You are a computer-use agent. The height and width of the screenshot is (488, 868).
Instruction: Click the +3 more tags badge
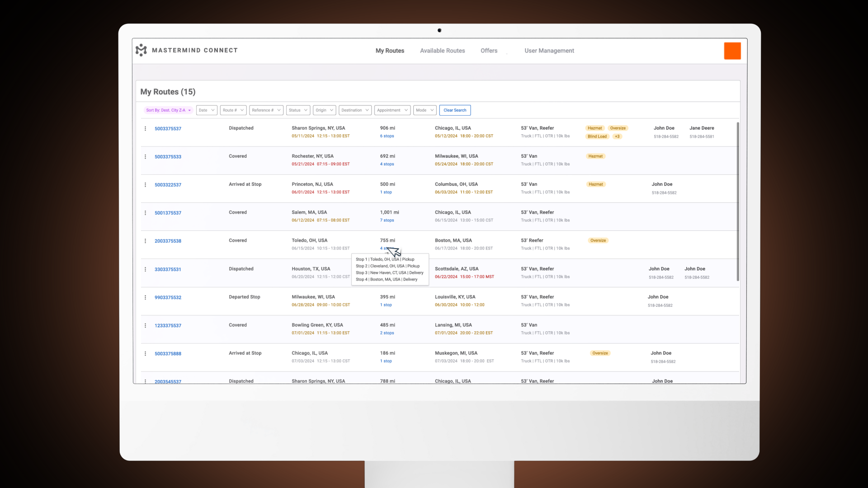pyautogui.click(x=617, y=136)
